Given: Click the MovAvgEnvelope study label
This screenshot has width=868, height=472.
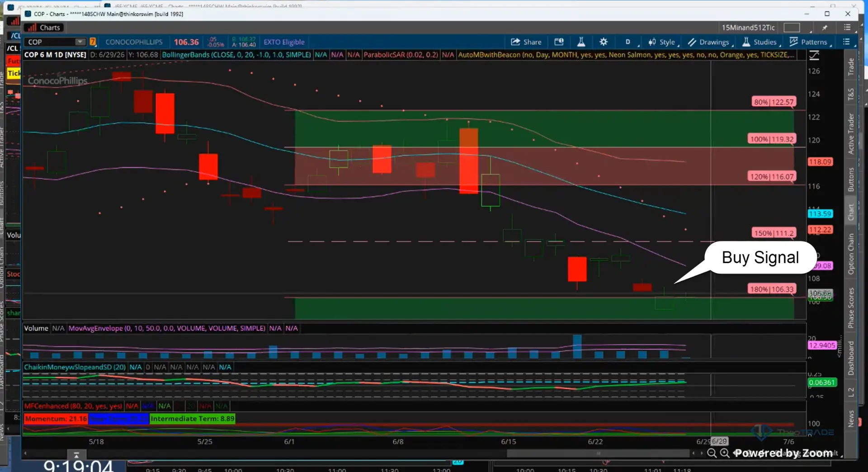Looking at the screenshot, I should click(x=167, y=328).
